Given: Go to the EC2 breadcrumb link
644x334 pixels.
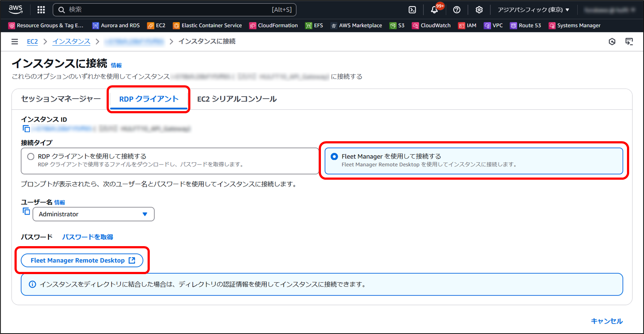Looking at the screenshot, I should pos(32,41).
